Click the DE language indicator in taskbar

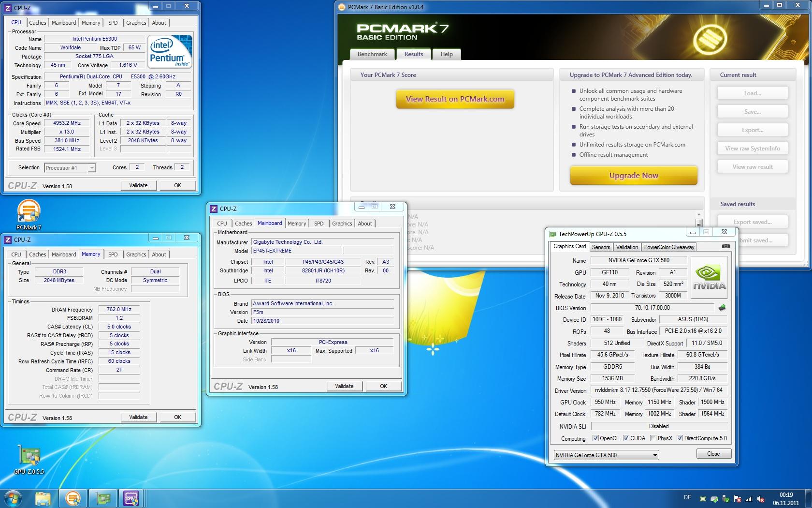coord(687,498)
